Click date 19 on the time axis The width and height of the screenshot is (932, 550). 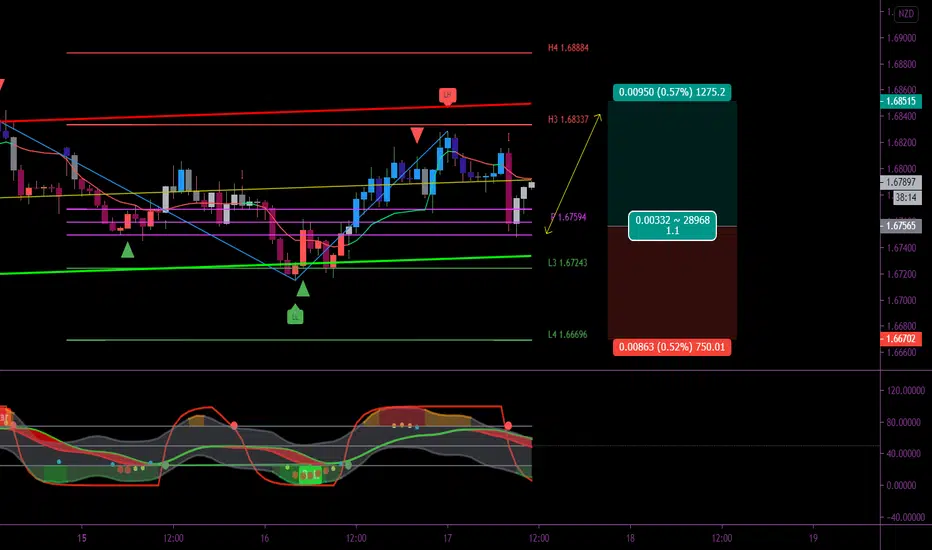point(813,538)
